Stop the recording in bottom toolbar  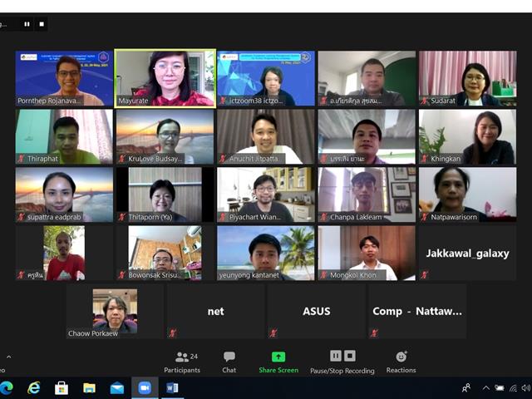pos(350,356)
